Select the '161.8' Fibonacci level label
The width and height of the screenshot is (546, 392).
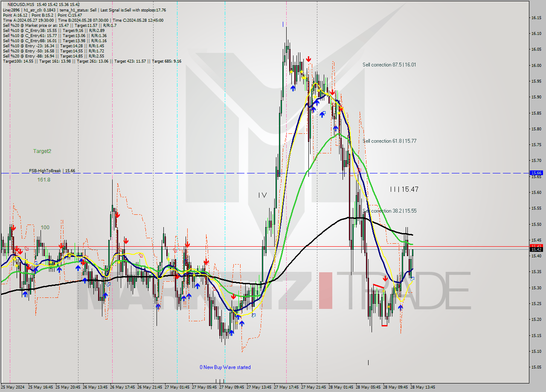tap(44, 180)
